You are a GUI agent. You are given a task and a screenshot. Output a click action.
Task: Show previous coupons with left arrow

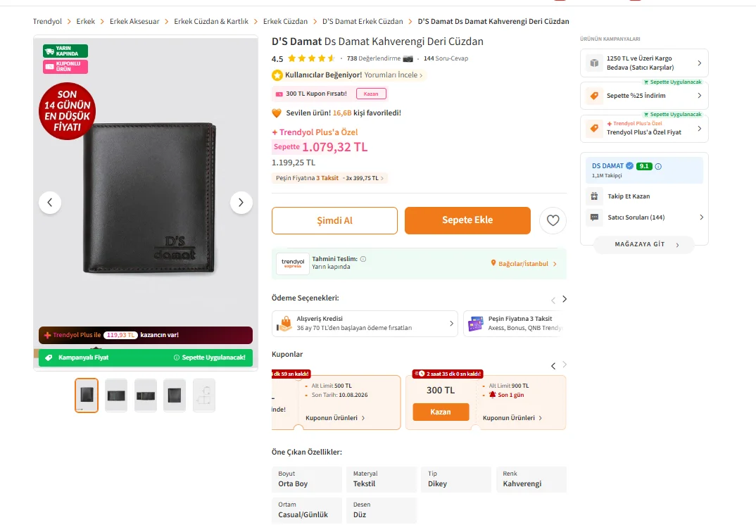(553, 366)
